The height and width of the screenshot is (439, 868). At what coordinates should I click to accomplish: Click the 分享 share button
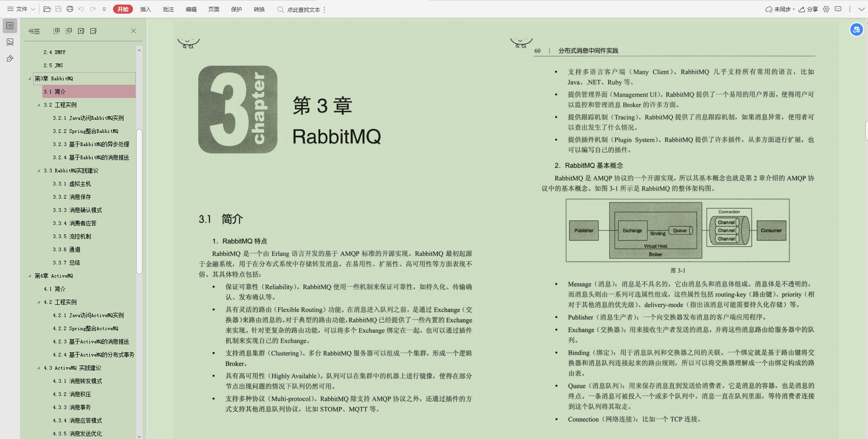click(808, 9)
